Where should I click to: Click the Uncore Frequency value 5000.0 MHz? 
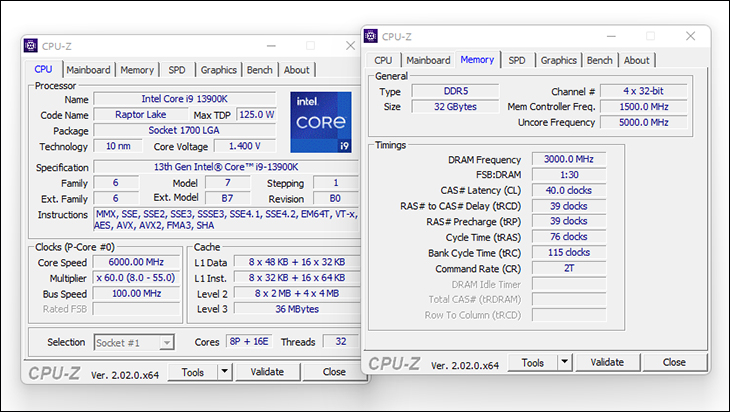[x=644, y=122]
